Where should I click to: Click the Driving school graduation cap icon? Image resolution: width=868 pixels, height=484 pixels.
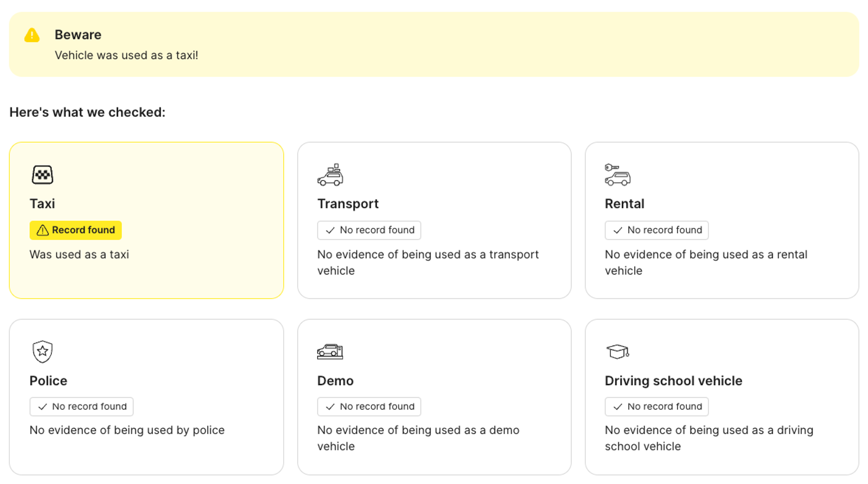pos(617,351)
